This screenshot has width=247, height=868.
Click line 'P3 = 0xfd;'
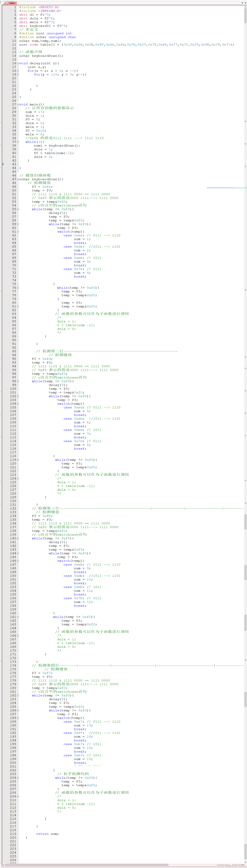coord(42,359)
